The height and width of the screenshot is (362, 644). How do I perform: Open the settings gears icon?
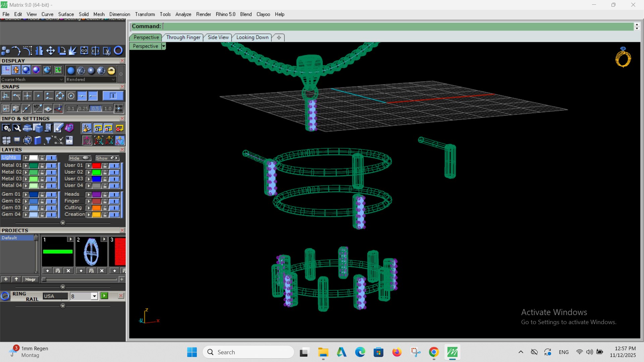[6, 128]
